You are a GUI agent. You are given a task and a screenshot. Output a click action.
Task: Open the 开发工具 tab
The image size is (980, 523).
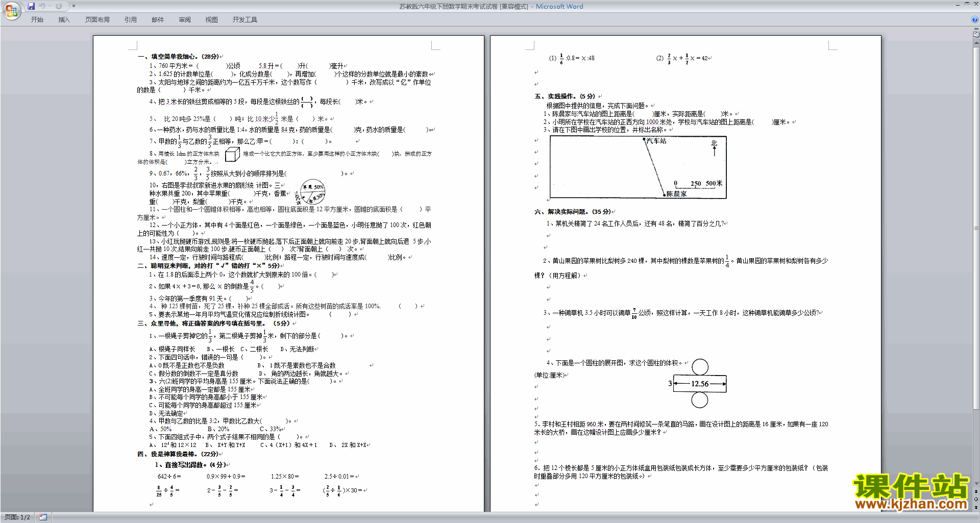click(x=245, y=19)
